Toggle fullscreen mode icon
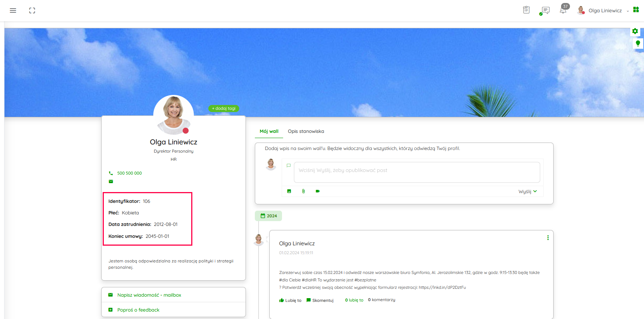 32,10
